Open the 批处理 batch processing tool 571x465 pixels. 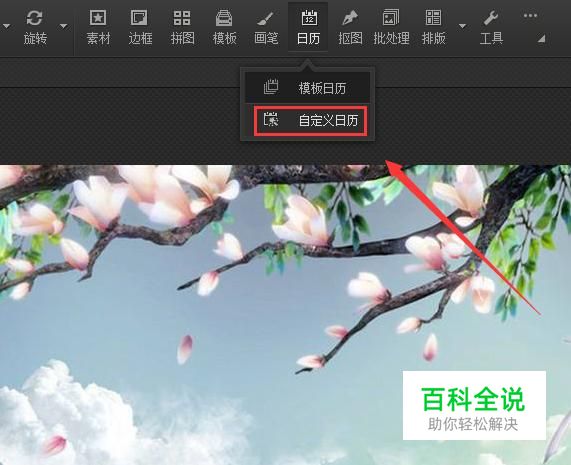pyautogui.click(x=391, y=27)
